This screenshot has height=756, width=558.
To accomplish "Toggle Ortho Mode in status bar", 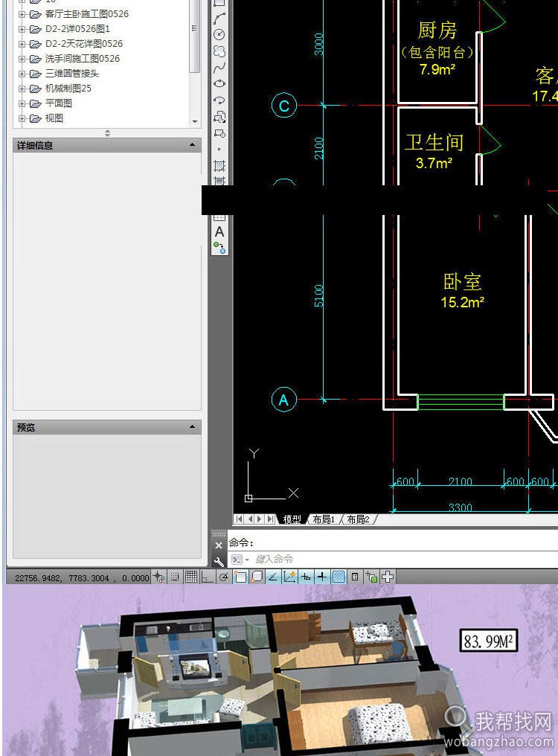I will pos(208,577).
